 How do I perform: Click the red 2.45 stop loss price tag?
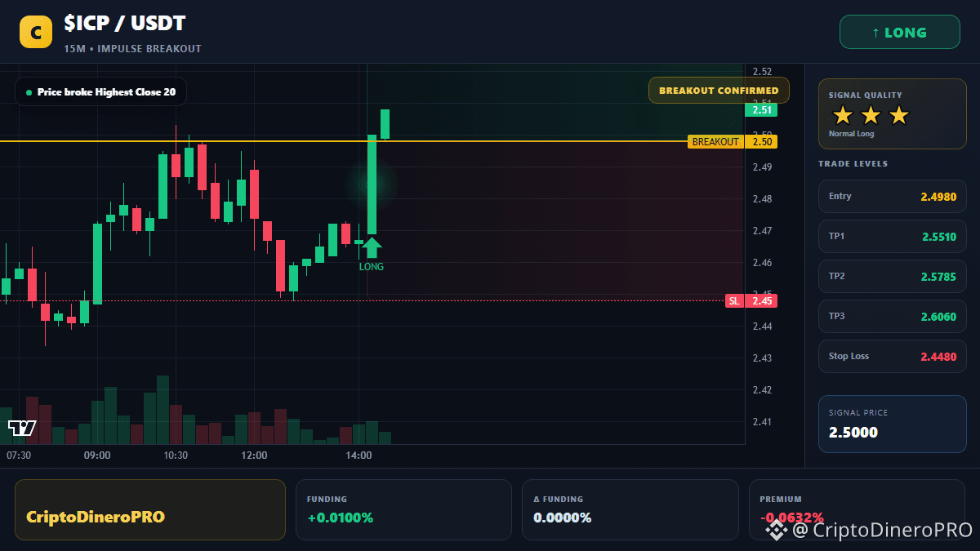(761, 301)
